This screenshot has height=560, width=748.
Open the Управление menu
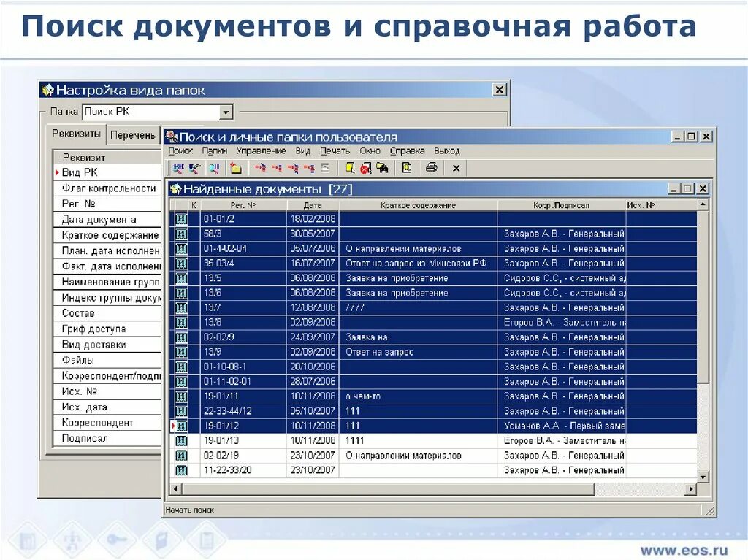pyautogui.click(x=261, y=150)
